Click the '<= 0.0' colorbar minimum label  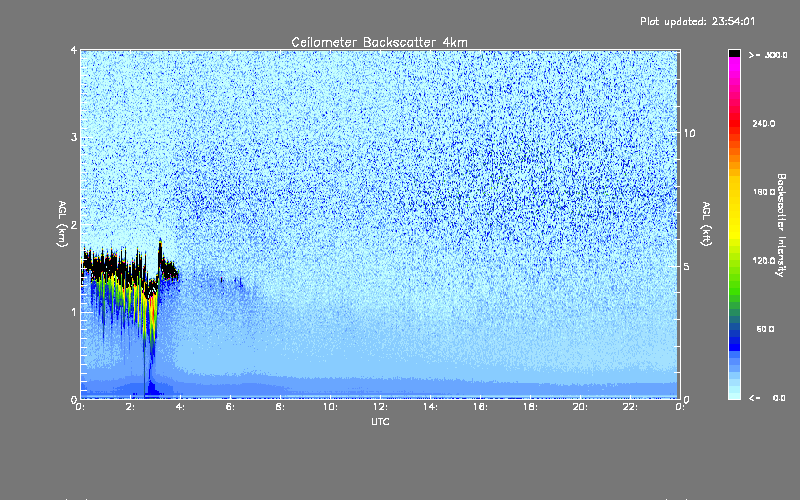tap(768, 398)
